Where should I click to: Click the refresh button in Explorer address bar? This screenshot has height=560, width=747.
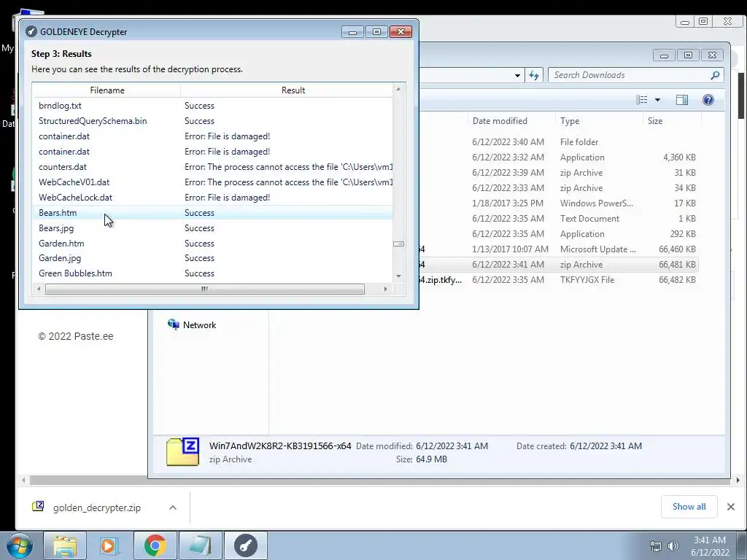pos(533,75)
